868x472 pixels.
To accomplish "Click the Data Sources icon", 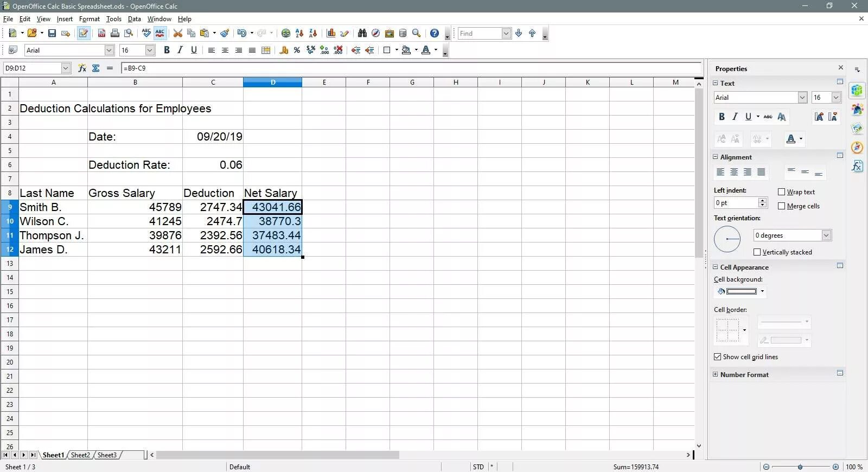I will tap(403, 33).
